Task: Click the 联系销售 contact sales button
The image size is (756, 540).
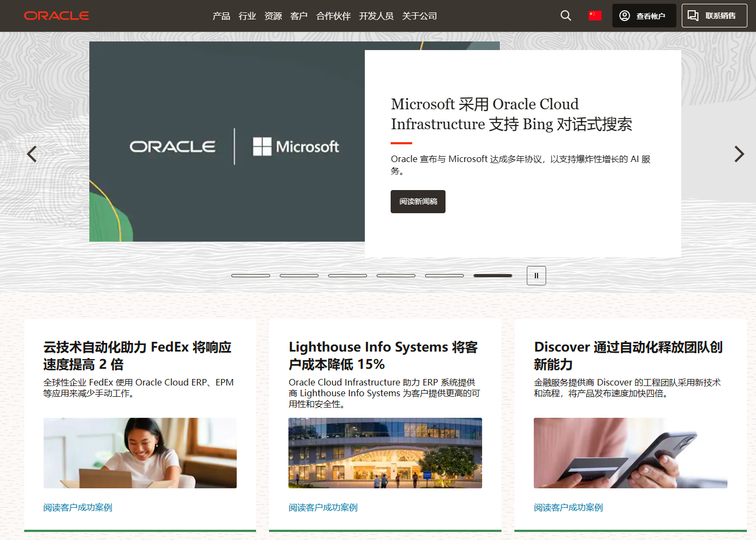Action: [714, 16]
